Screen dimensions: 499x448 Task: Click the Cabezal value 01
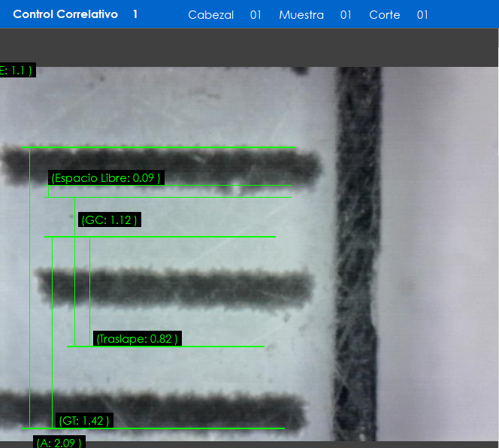click(x=256, y=15)
